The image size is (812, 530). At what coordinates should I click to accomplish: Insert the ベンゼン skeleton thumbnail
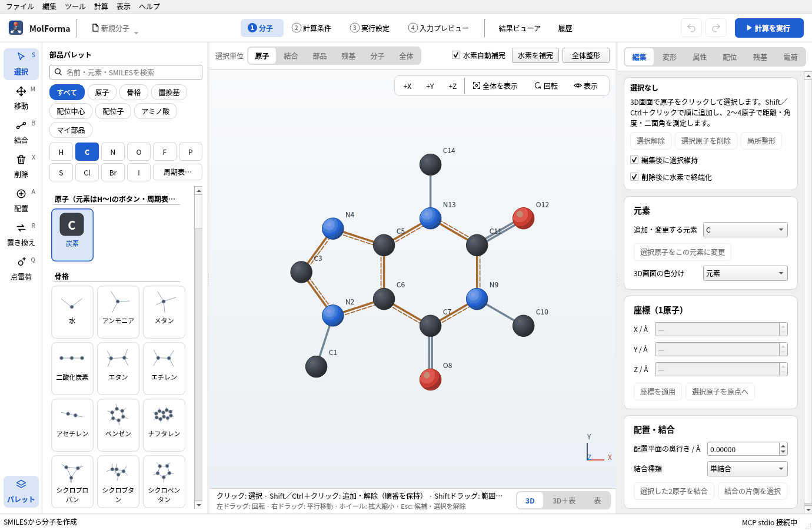coord(118,425)
